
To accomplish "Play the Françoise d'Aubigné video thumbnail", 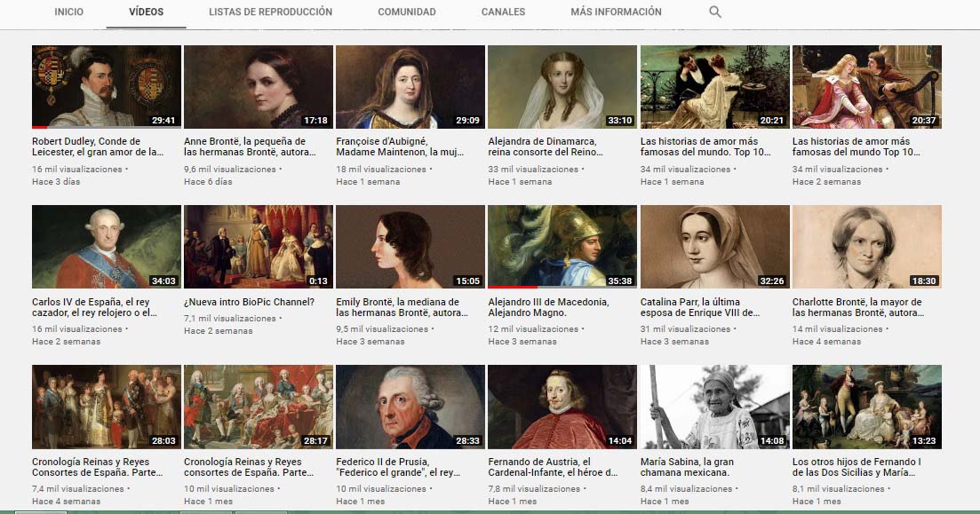I will tap(410, 87).
